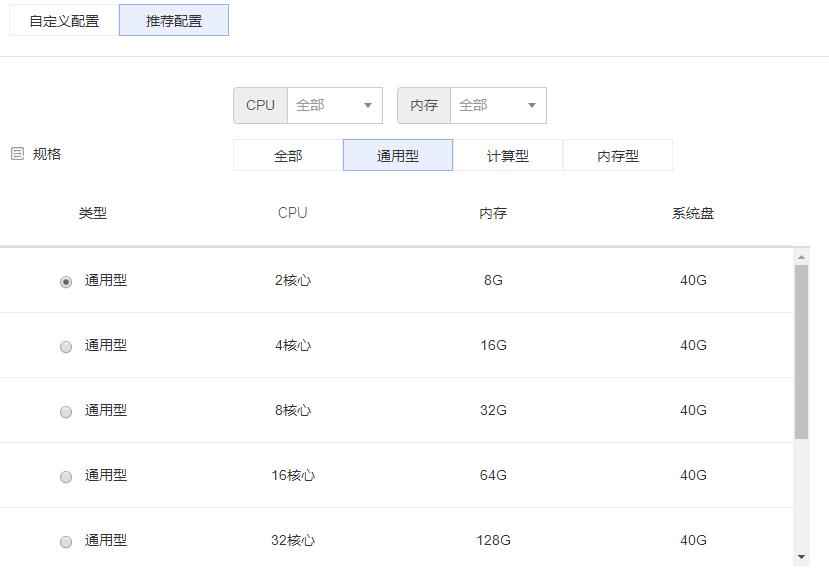This screenshot has height=572, width=829.
Task: Open the CPU filter dropdown
Action: tap(334, 105)
